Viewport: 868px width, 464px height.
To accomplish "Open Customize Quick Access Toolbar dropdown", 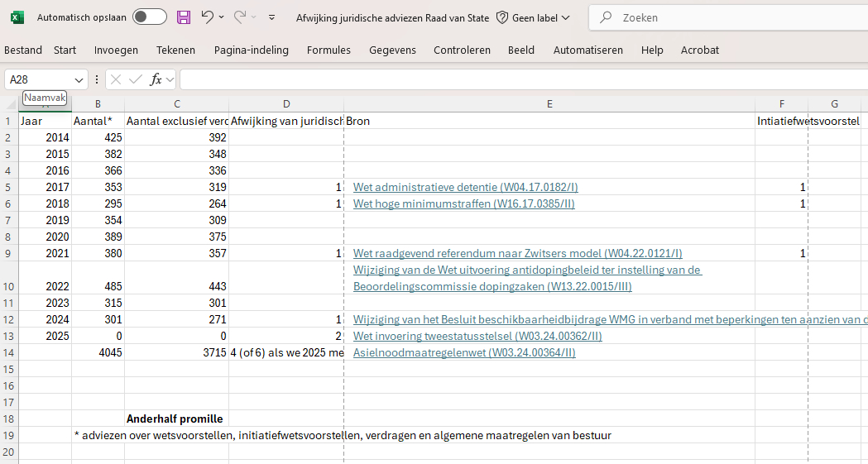I will pyautogui.click(x=272, y=17).
